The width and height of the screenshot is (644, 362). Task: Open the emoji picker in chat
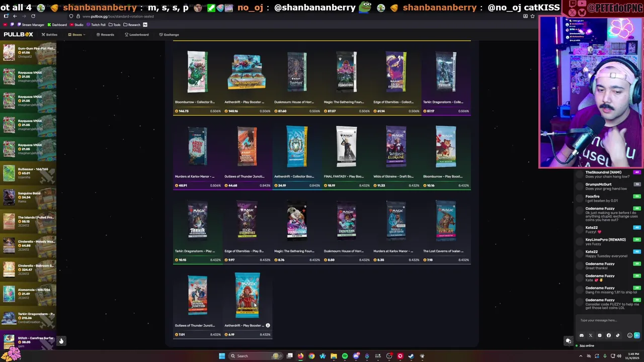(x=629, y=335)
